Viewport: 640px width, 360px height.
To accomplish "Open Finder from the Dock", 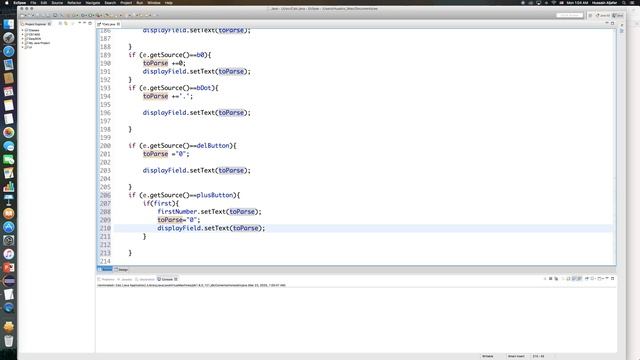I will pyautogui.click(x=9, y=24).
